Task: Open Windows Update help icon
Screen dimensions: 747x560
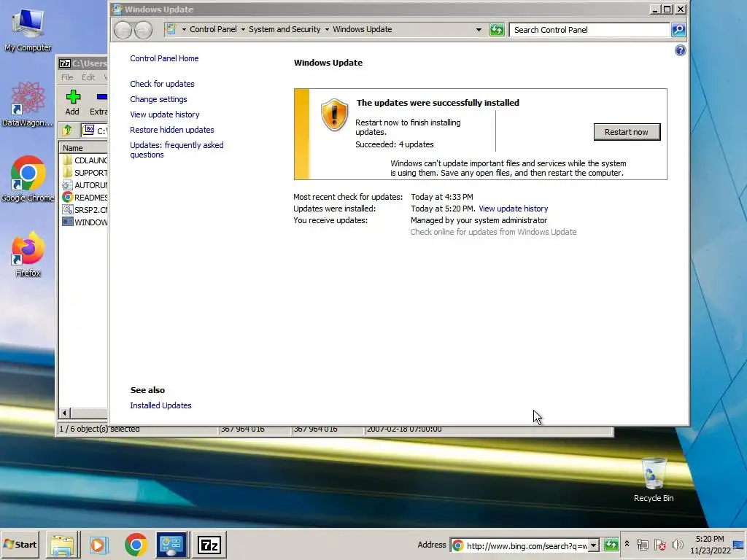Action: coord(681,50)
